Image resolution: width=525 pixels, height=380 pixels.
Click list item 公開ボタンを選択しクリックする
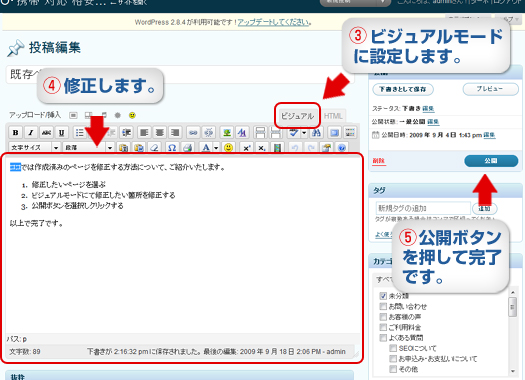(77, 206)
